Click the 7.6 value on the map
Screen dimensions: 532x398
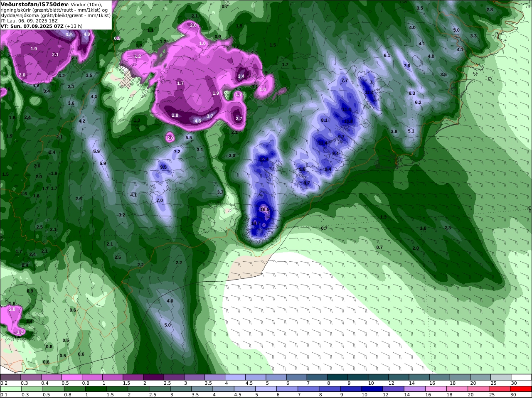[x=407, y=66]
